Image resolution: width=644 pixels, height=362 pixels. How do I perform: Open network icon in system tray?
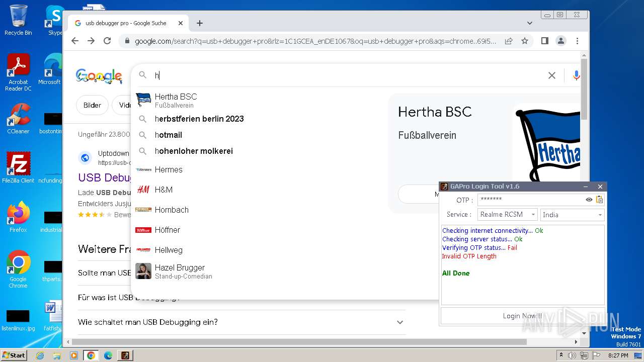click(x=584, y=355)
